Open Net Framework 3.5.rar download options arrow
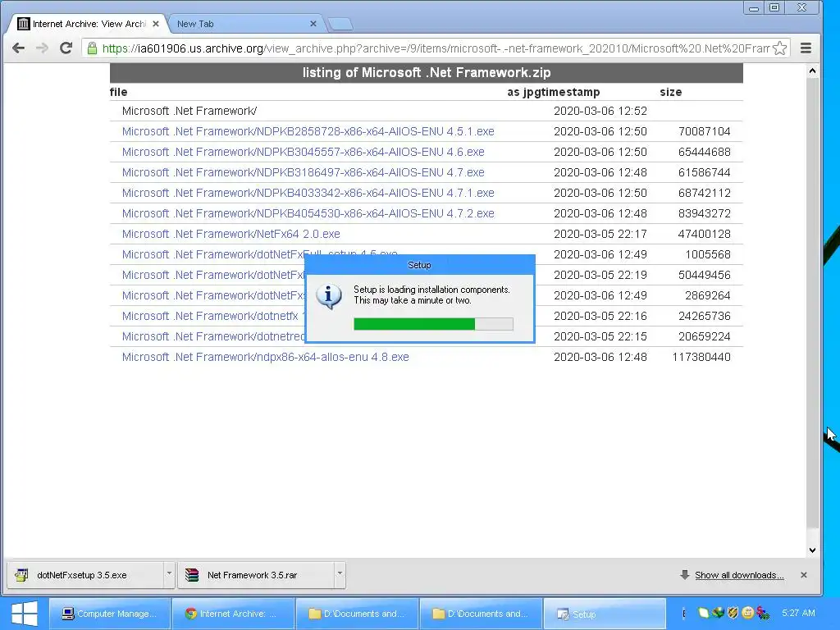Viewport: 840px width, 630px height. (x=340, y=573)
